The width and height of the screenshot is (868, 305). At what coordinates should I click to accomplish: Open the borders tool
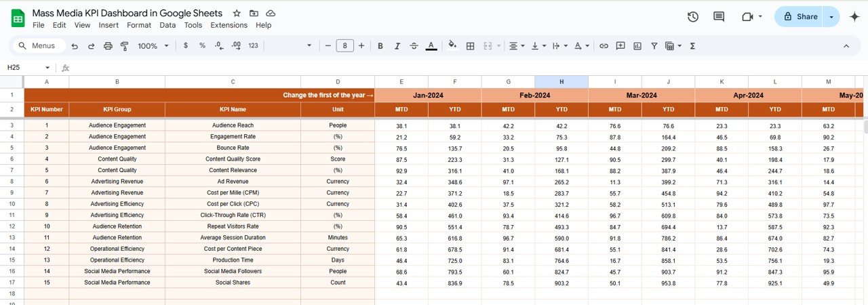coord(471,46)
